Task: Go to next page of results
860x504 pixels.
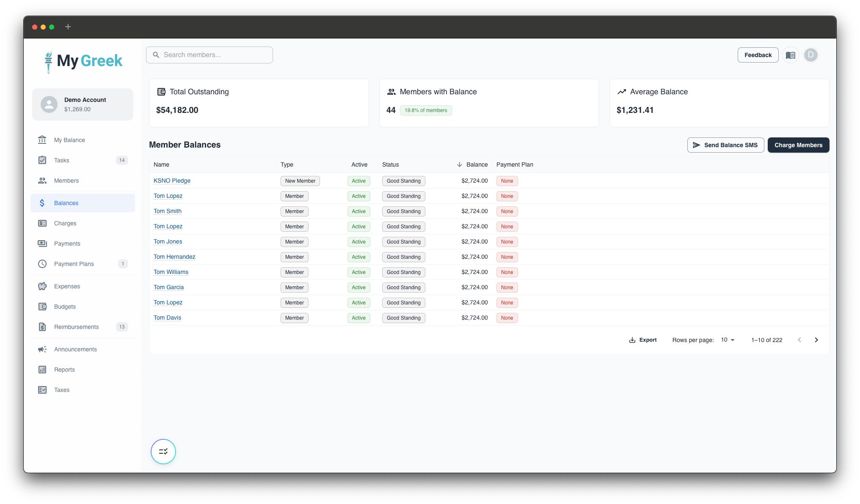Action: [816, 340]
